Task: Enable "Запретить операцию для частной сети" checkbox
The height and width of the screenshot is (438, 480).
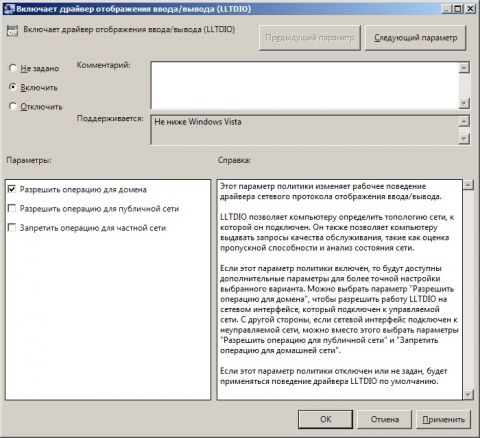Action: point(12,228)
